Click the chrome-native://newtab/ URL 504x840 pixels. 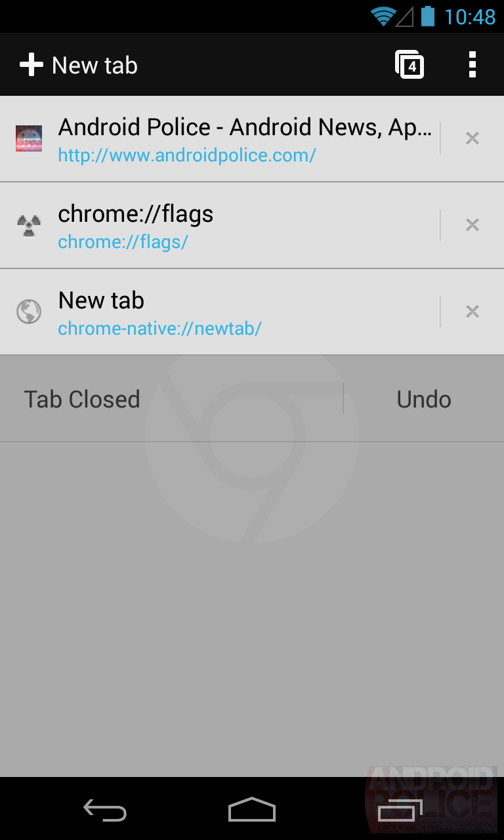(x=159, y=329)
